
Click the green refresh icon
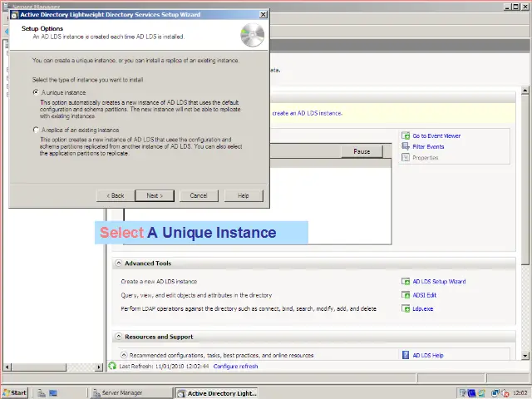pos(112,366)
